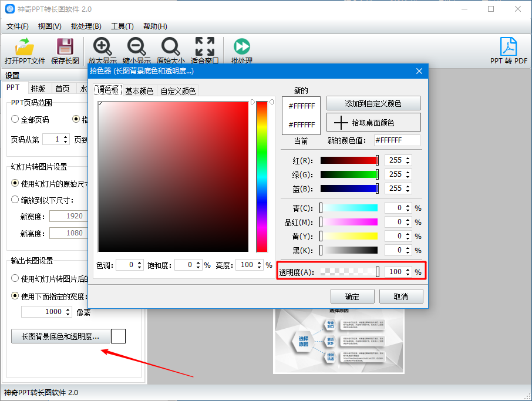This screenshot has width=532, height=401.
Task: Adjust the green (G) value stepper
Action: pos(408,174)
